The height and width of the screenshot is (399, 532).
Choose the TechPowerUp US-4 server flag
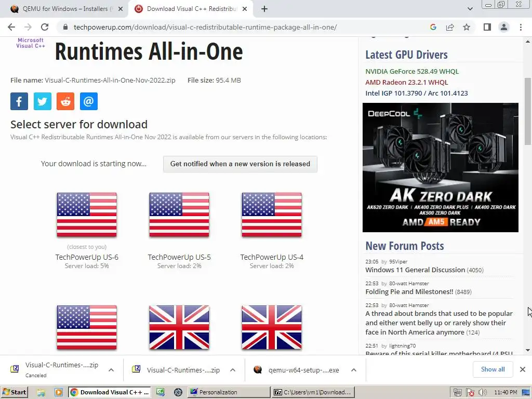[x=272, y=215]
